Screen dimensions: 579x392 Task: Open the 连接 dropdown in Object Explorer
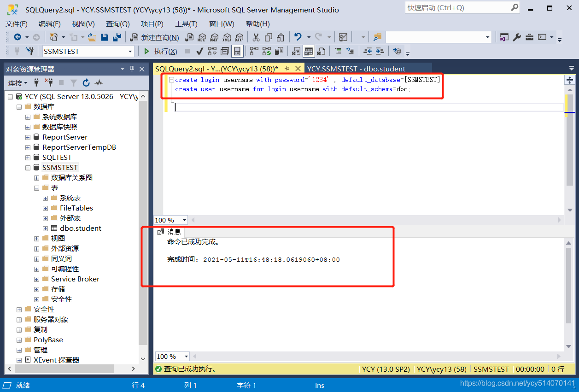tap(18, 83)
